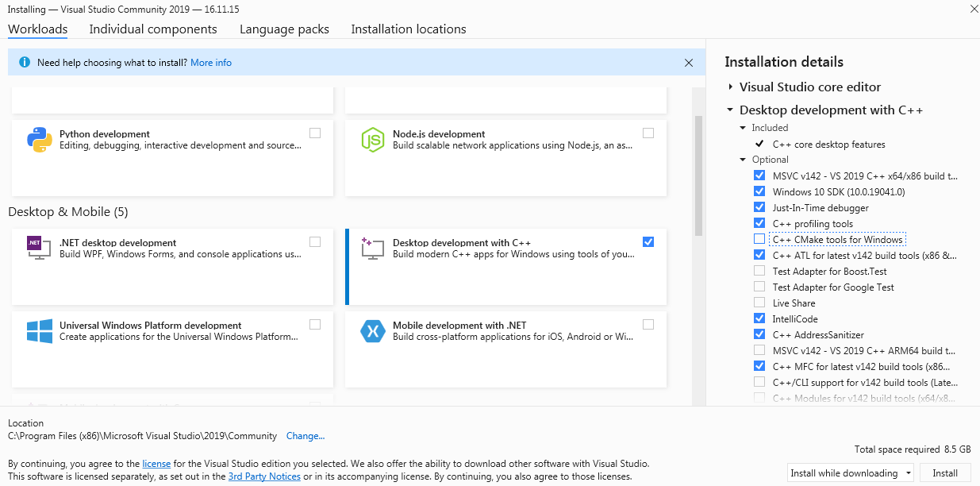Check Test Adapter for Boost.Test

(759, 272)
